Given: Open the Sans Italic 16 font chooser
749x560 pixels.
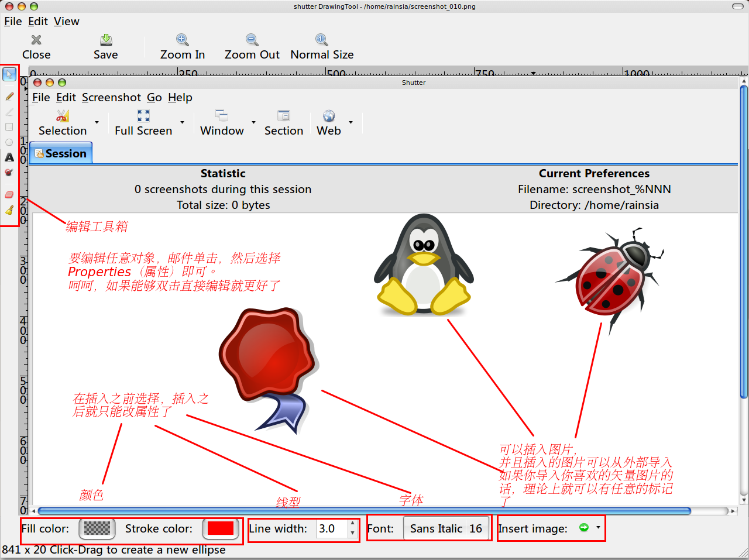Looking at the screenshot, I should click(x=446, y=528).
